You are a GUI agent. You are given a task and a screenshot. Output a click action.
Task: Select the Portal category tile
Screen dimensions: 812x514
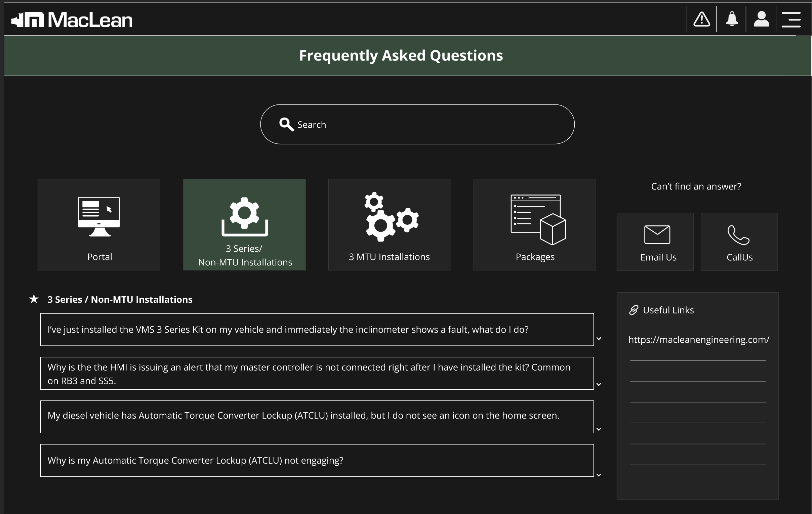(99, 224)
